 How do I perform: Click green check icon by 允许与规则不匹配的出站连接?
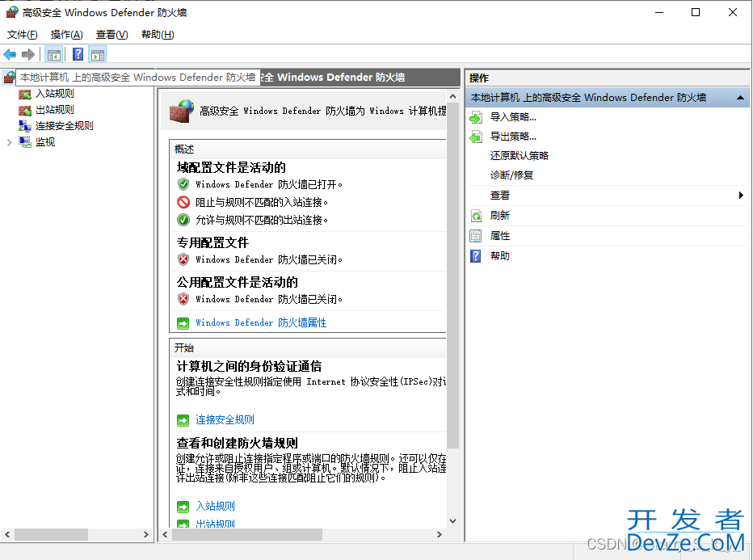pyautogui.click(x=183, y=220)
